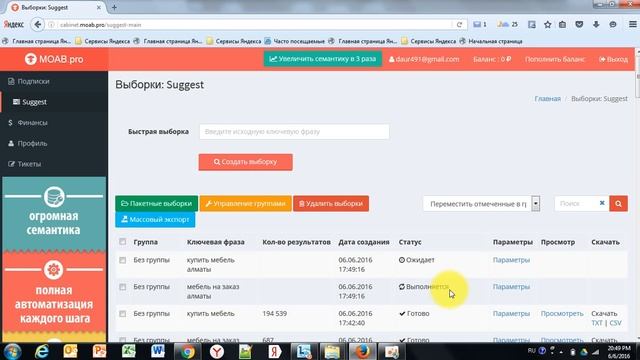
Task: Click the Статус column header
Action: (410, 242)
